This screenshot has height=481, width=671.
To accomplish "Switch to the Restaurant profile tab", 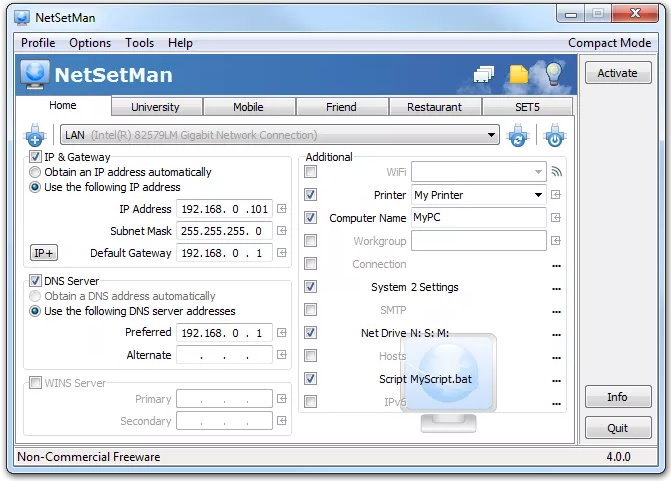I will pyautogui.click(x=434, y=107).
